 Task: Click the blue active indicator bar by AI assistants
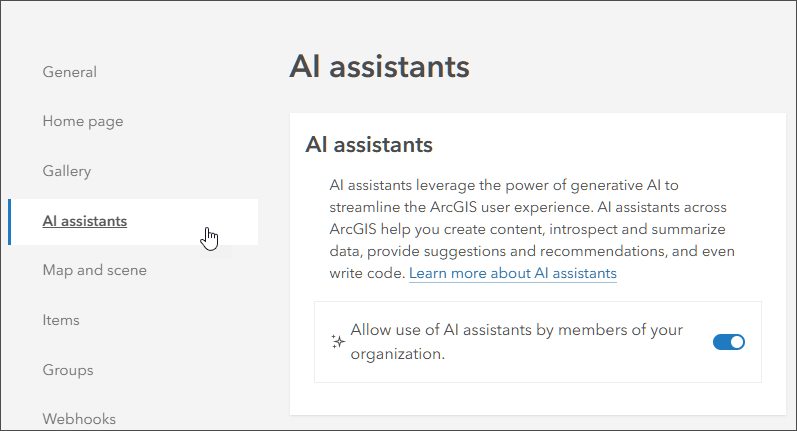tap(10, 221)
